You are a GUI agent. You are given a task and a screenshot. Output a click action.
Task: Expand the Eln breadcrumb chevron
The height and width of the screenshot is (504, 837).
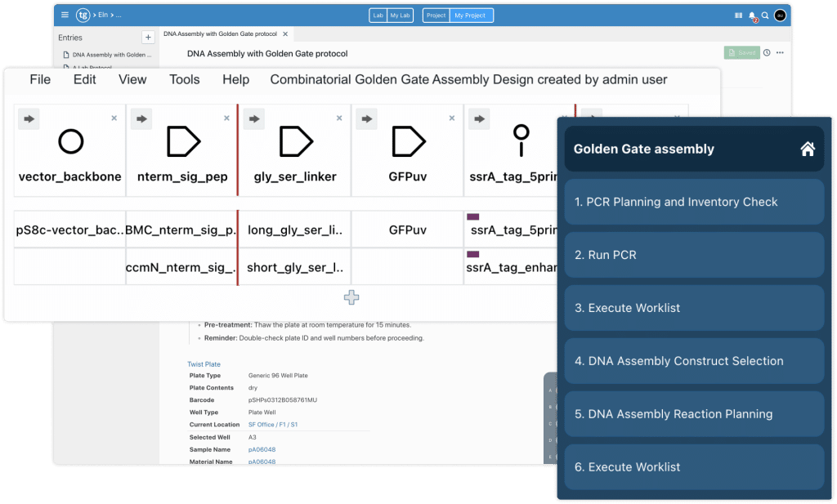coord(112,14)
